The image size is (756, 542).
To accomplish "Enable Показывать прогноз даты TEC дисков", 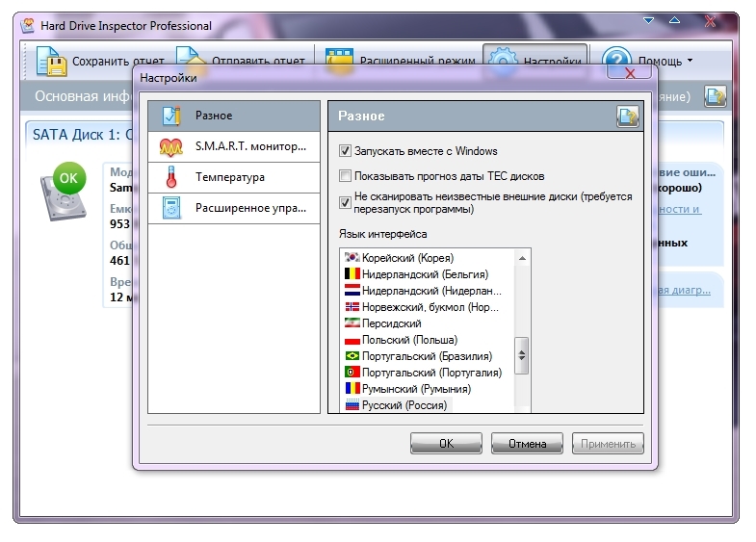I will [x=346, y=176].
